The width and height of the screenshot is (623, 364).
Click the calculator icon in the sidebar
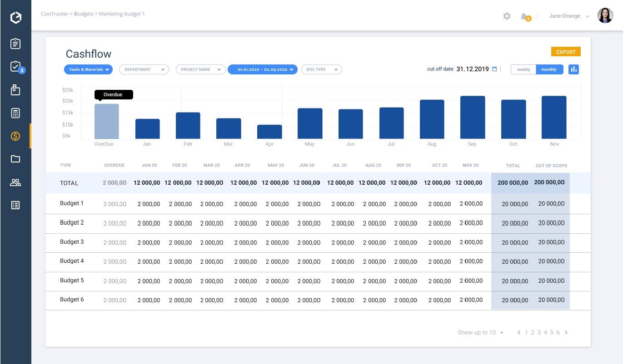(x=15, y=113)
